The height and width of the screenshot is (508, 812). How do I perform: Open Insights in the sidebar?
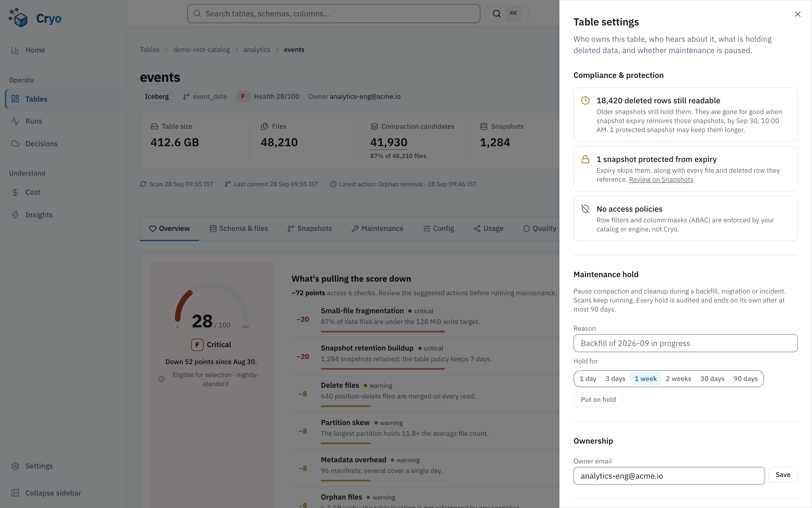(63, 215)
